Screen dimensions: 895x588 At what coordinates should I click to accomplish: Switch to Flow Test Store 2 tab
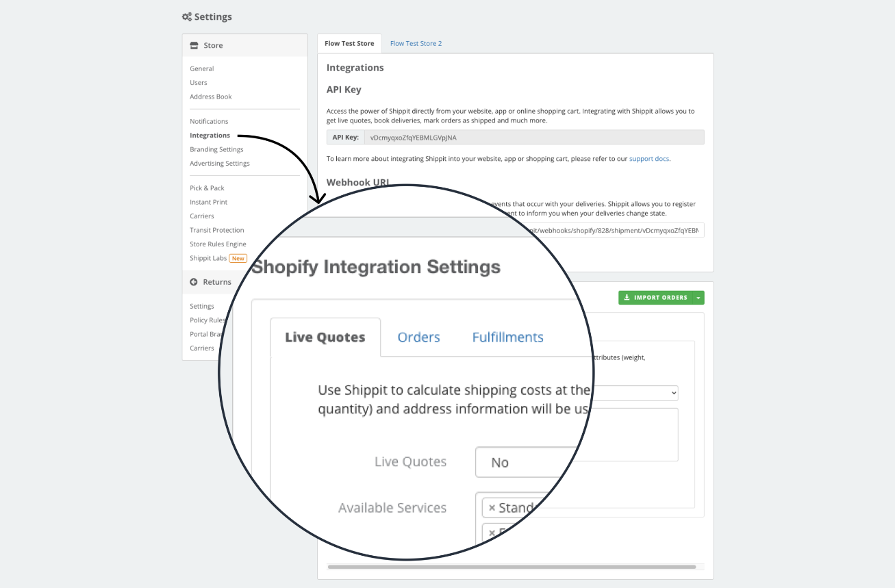pos(416,44)
